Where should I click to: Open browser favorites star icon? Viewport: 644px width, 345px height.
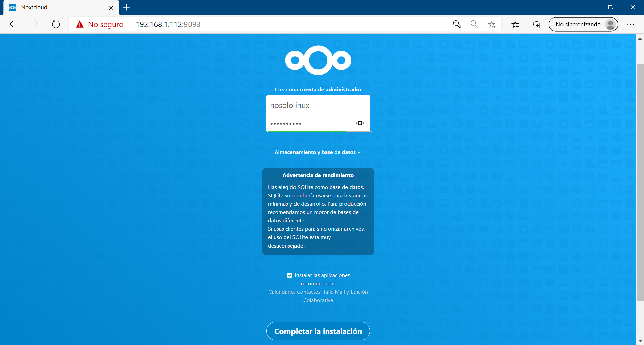(x=492, y=24)
